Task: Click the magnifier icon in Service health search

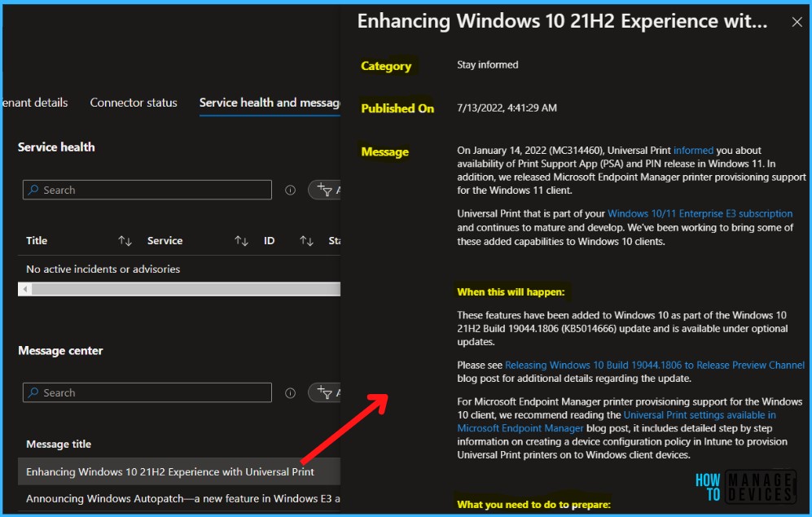Action: (x=33, y=190)
